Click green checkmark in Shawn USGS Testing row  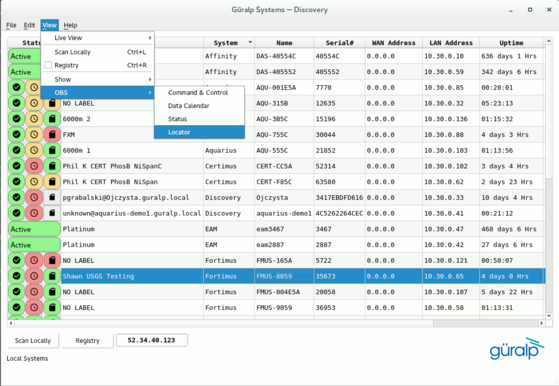point(16,276)
